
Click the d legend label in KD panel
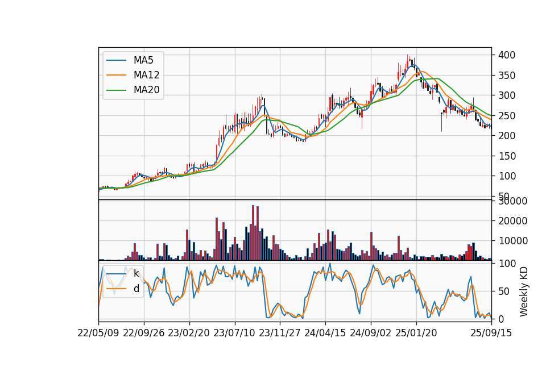click(x=136, y=289)
